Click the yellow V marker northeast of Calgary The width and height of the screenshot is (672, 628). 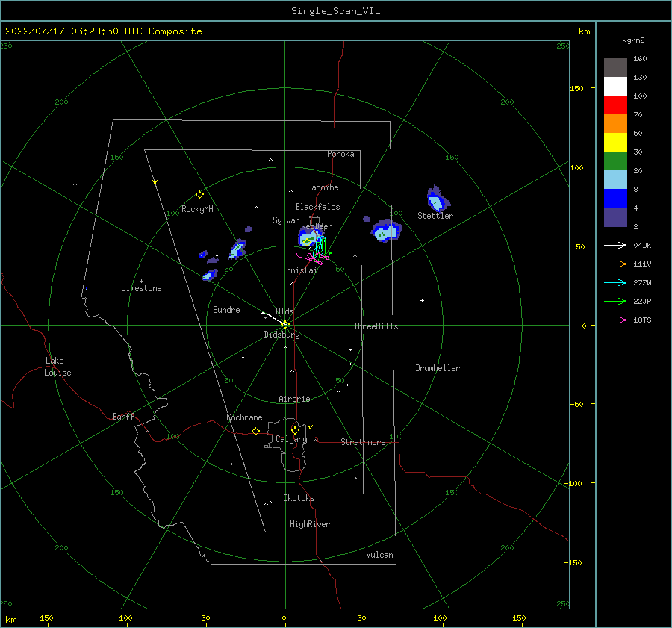(x=311, y=427)
